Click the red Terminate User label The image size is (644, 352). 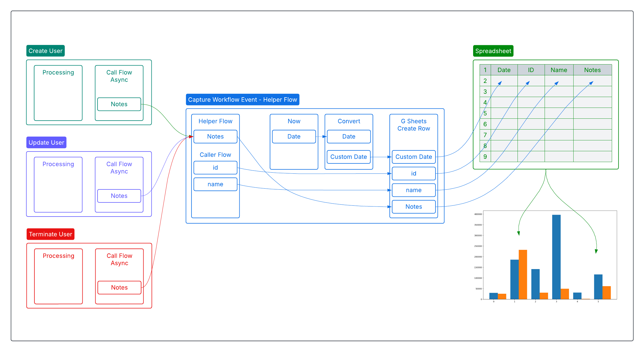pos(50,234)
